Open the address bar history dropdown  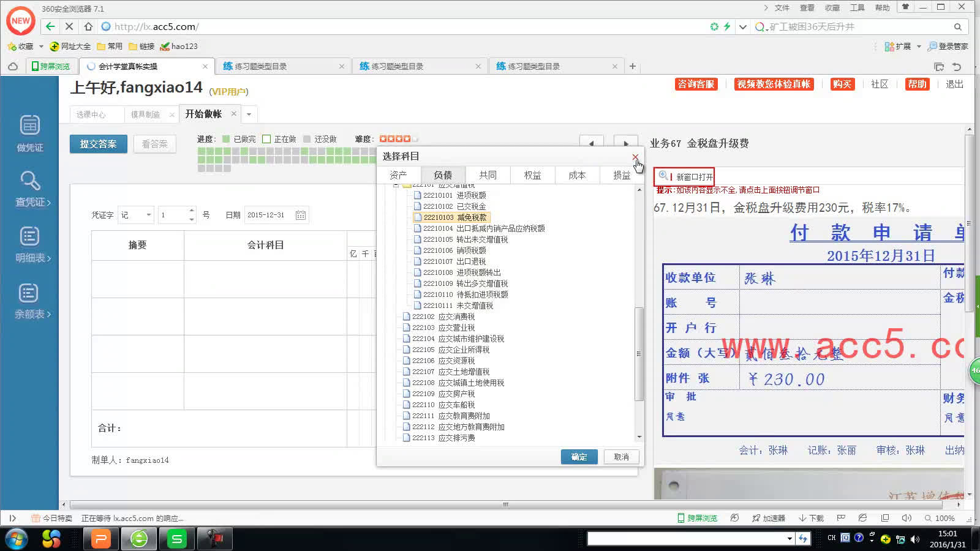[743, 26]
